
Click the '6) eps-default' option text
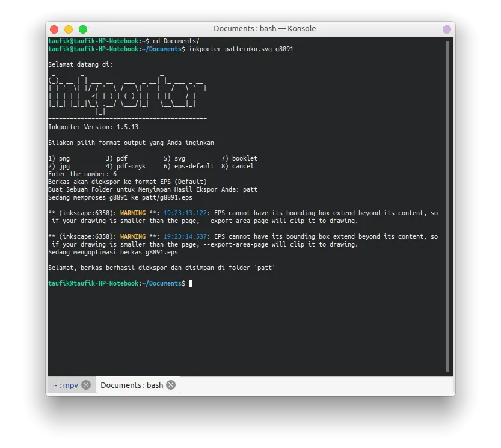189,166
